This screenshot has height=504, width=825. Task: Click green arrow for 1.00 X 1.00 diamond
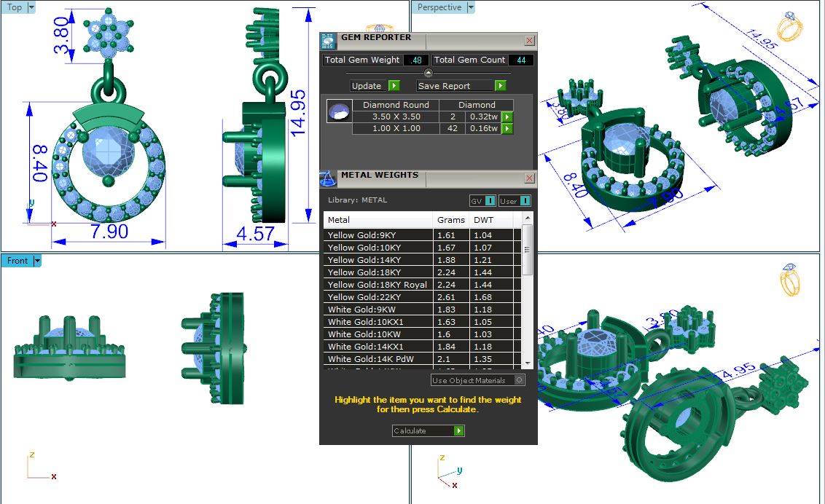(508, 129)
